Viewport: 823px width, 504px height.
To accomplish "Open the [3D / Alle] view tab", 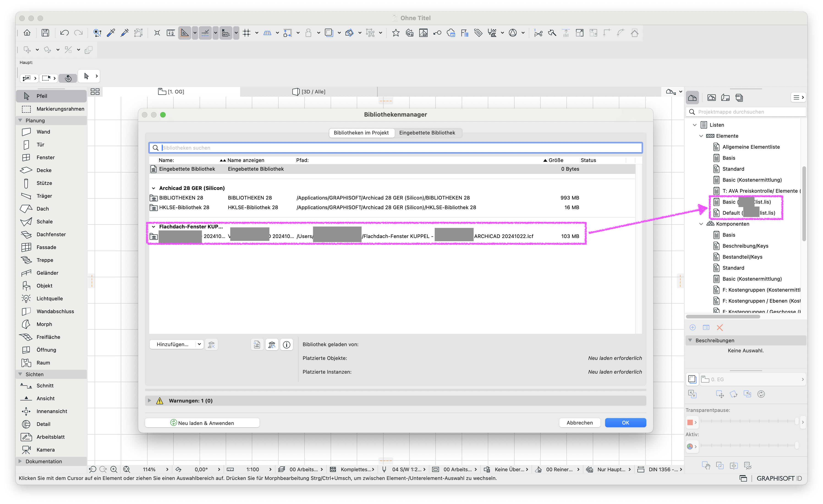I will tap(309, 91).
